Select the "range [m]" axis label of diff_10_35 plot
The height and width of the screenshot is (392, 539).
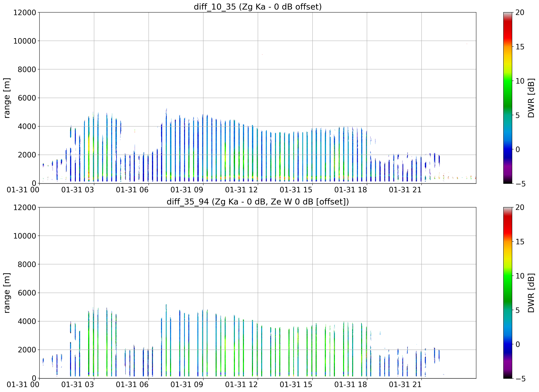click(x=7, y=98)
